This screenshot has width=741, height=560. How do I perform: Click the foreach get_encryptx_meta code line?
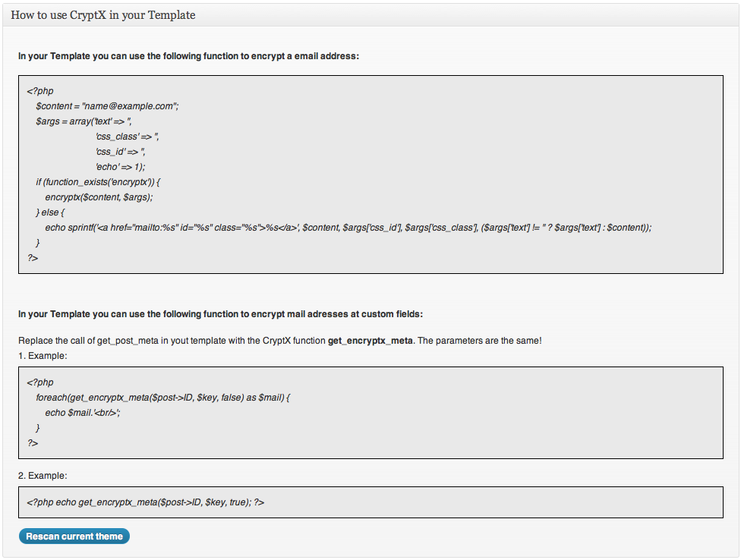point(163,398)
